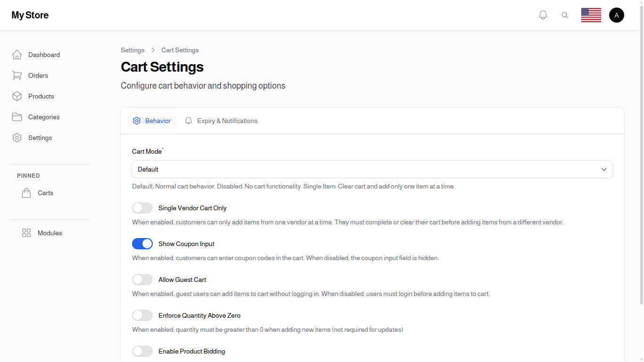Toggle Single Vendor Cart Only on
Image resolution: width=644 pixels, height=362 pixels.
[x=142, y=208]
